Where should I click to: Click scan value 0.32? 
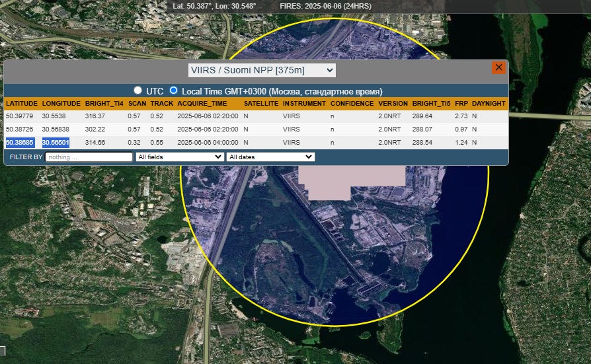(x=134, y=143)
